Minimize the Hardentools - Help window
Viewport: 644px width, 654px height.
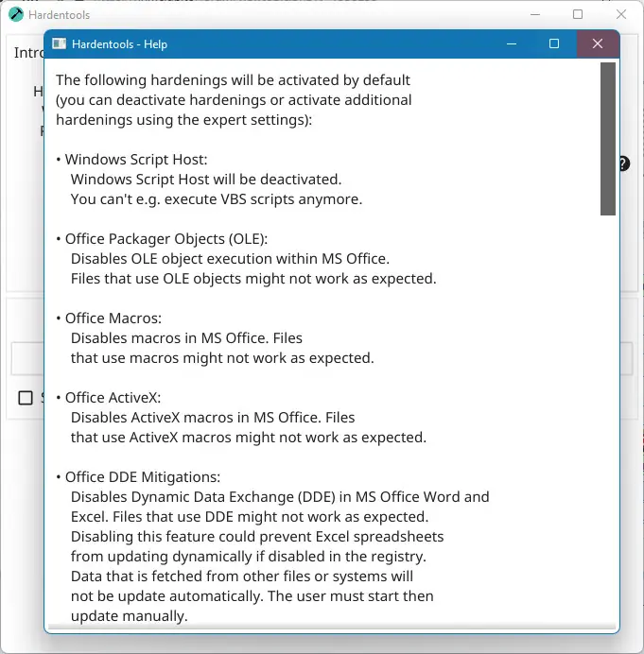[x=512, y=44]
